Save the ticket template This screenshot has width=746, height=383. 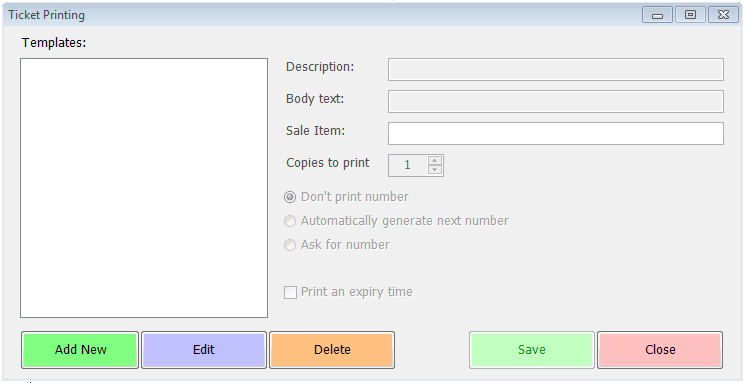pyautogui.click(x=531, y=350)
